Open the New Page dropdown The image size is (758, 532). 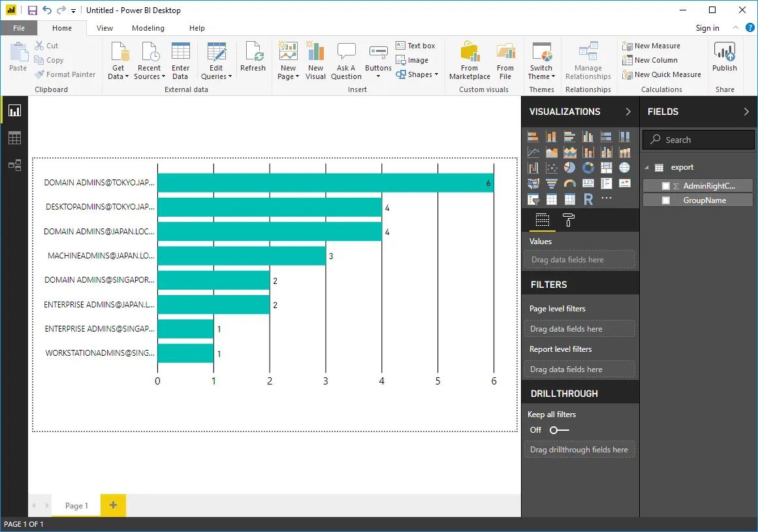[x=288, y=61]
